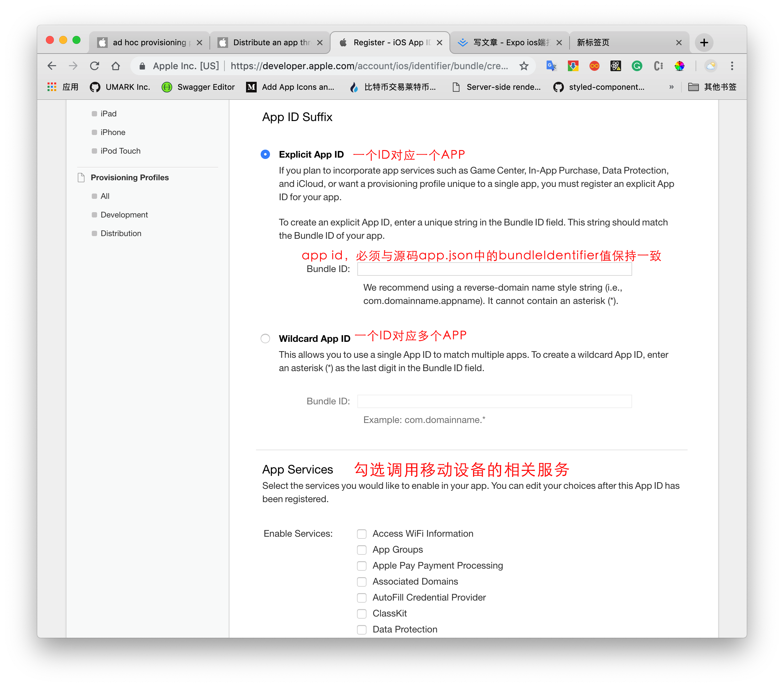Expand the hidden bookmarks overflow chevron
The width and height of the screenshot is (784, 687).
pos(671,87)
